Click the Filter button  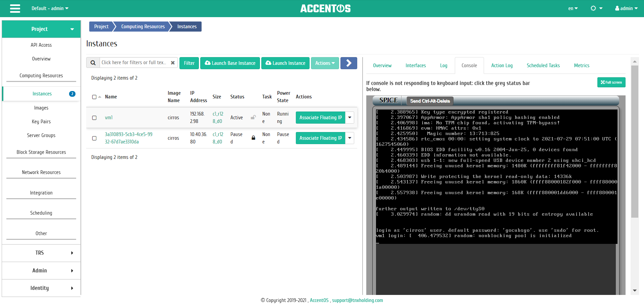[x=189, y=63]
